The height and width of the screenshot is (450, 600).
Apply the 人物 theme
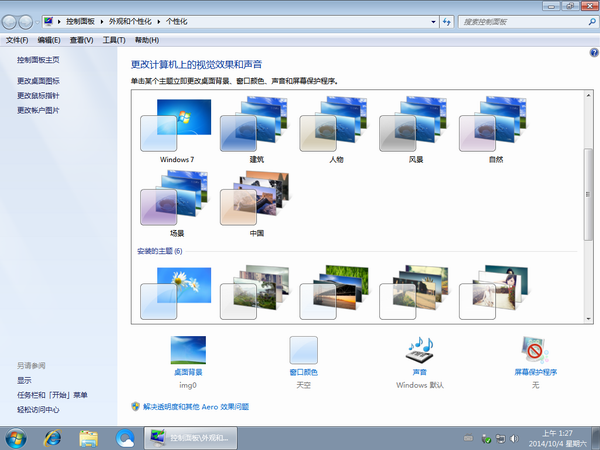pos(336,130)
